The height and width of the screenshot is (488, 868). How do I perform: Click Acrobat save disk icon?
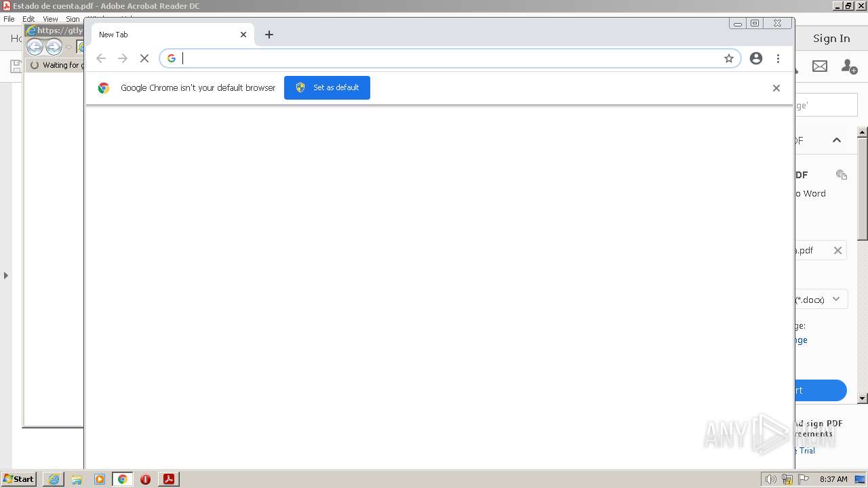point(15,66)
